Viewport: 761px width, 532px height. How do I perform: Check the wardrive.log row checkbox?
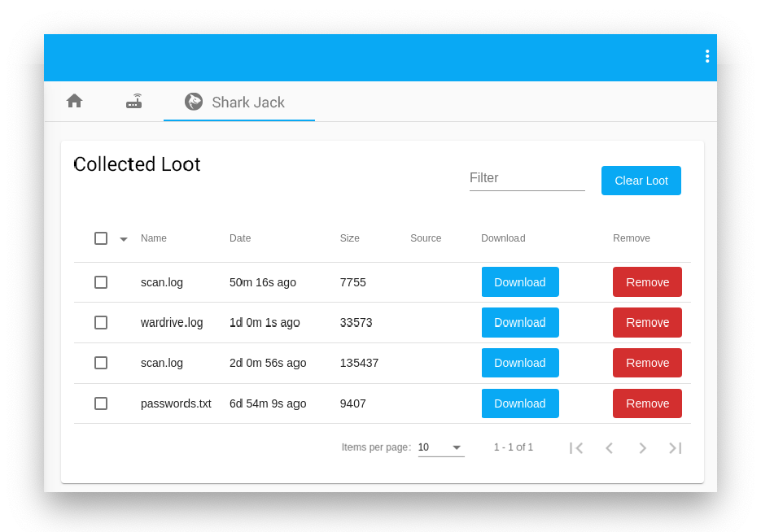coord(101,323)
